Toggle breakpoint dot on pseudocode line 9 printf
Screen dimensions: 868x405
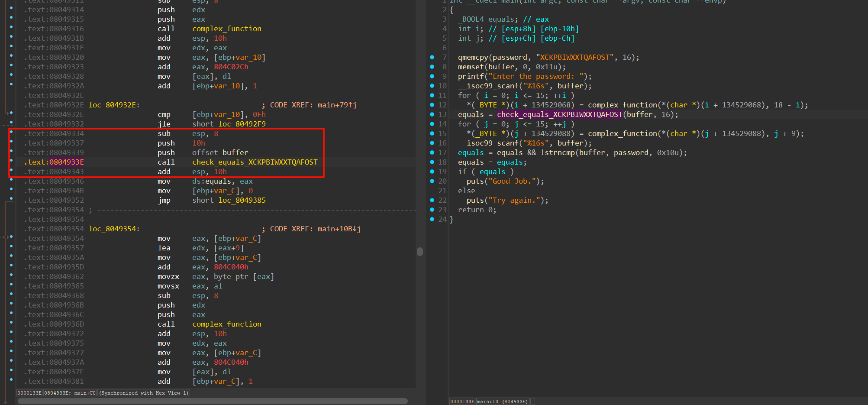tap(432, 76)
